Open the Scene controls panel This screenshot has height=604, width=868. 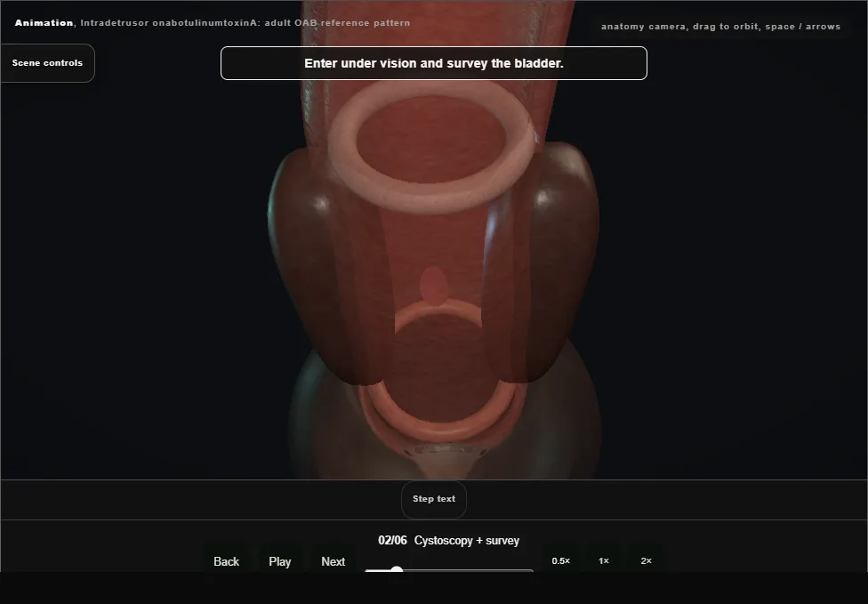pyautogui.click(x=48, y=63)
